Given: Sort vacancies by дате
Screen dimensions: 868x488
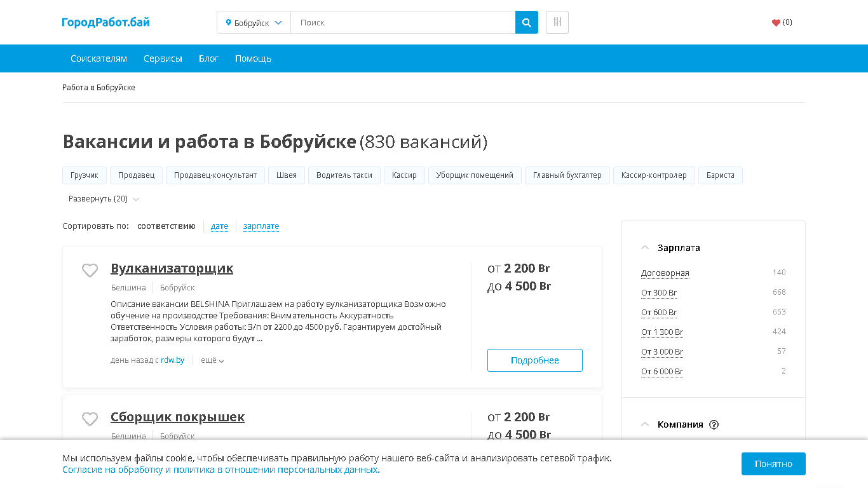Looking at the screenshot, I should pos(219,226).
